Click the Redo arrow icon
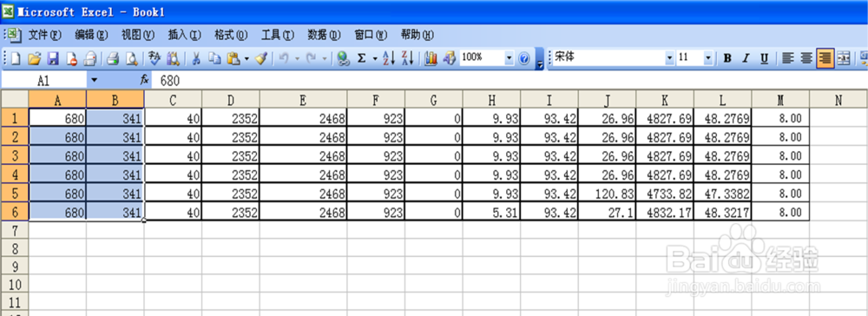Viewport: 868px width, 316px height. pyautogui.click(x=312, y=57)
